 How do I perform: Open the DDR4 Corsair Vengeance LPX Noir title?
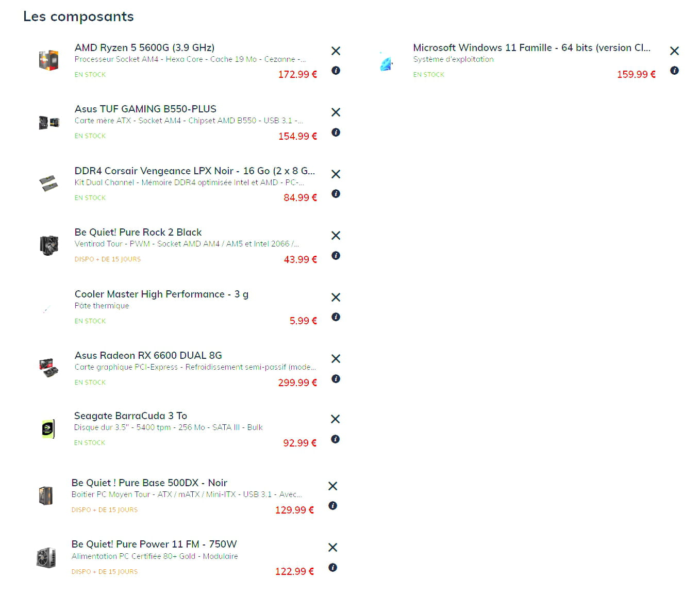(195, 171)
